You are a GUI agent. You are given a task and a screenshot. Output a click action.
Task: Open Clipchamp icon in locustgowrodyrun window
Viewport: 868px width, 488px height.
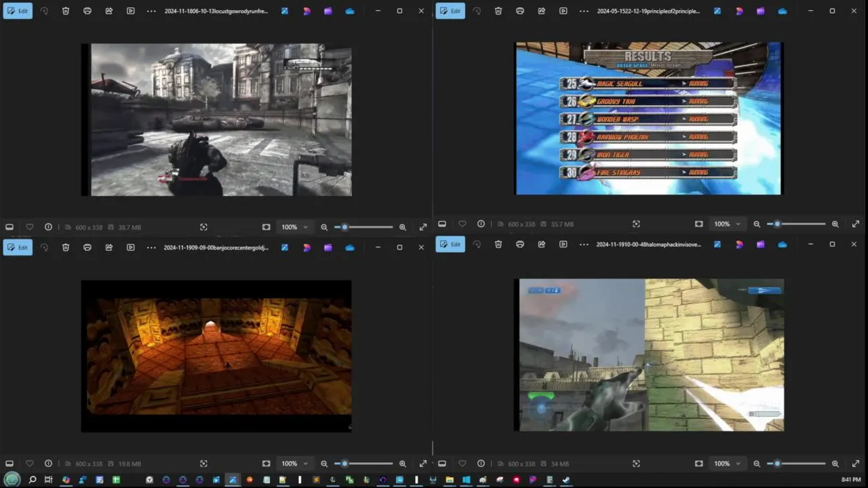click(328, 11)
